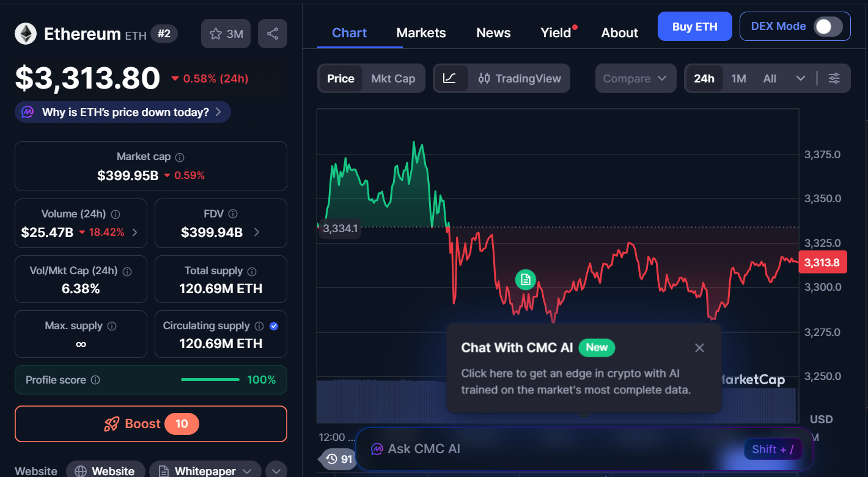Click the Max. supply info icon
868x477 pixels.
[x=112, y=326]
